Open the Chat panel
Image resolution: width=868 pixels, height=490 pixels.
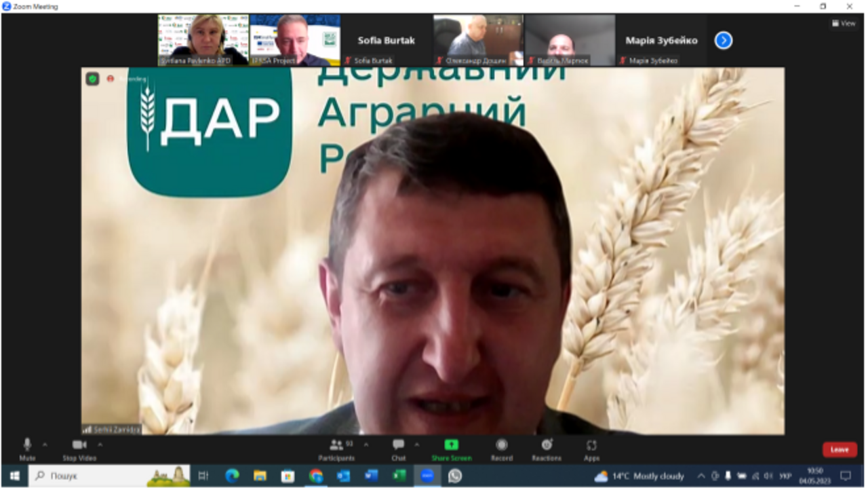[x=398, y=445]
